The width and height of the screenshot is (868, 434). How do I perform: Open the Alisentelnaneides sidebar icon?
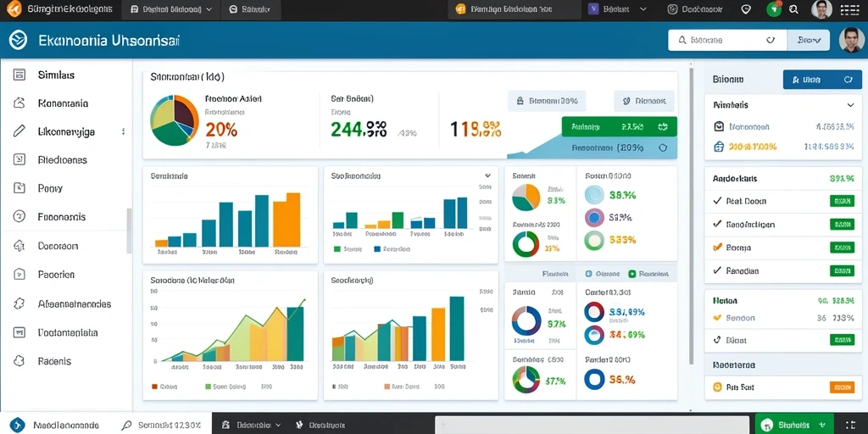click(x=19, y=303)
